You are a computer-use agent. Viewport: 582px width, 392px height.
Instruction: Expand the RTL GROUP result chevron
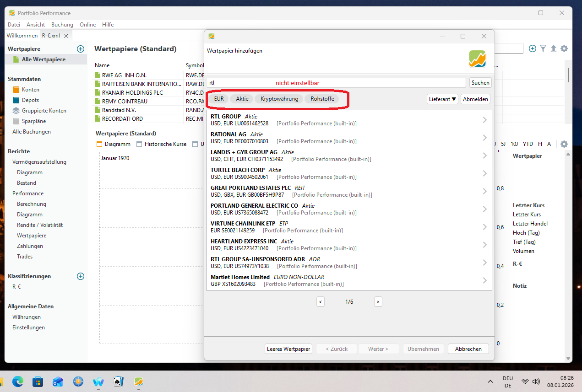(485, 120)
